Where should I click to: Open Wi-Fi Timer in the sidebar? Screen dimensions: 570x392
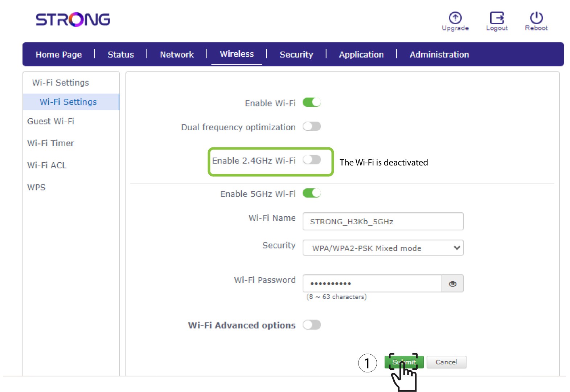point(50,143)
